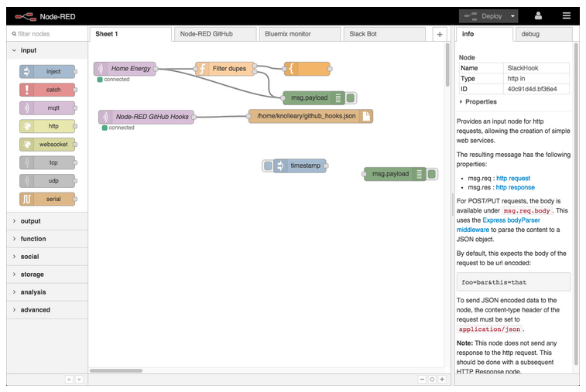Image resolution: width=586 pixels, height=392 pixels.
Task: Open the Deploy options dropdown arrow
Action: (x=512, y=16)
